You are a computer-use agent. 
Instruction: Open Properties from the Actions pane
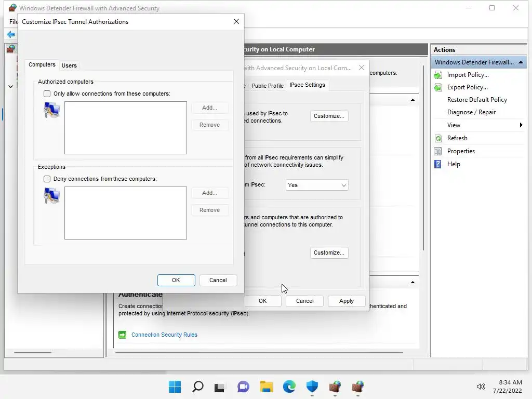(x=461, y=151)
